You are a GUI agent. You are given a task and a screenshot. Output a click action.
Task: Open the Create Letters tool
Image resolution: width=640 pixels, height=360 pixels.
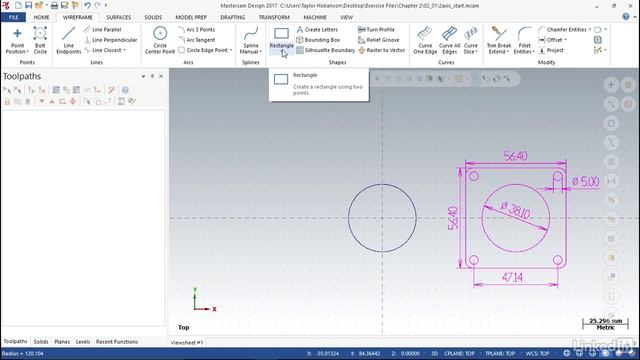(x=317, y=30)
